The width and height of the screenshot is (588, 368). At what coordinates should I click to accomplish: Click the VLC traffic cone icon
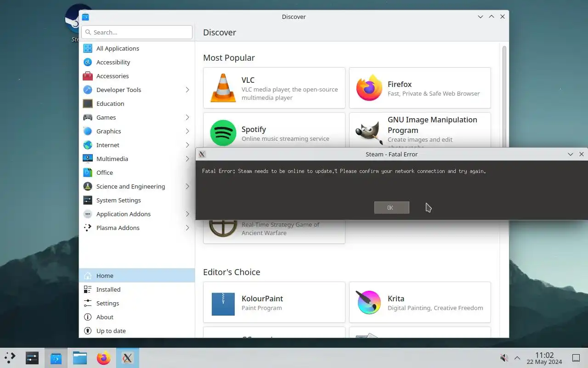click(223, 88)
